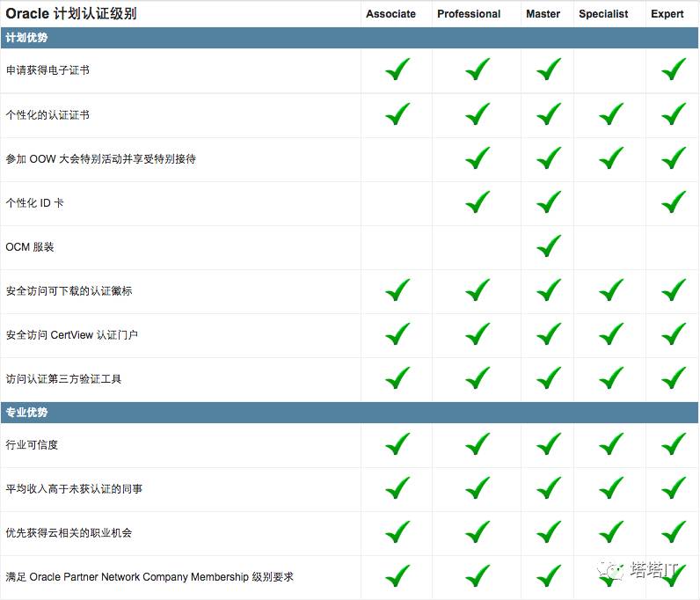Click the 安全访问 CertView 认证门户 label

click(71, 334)
